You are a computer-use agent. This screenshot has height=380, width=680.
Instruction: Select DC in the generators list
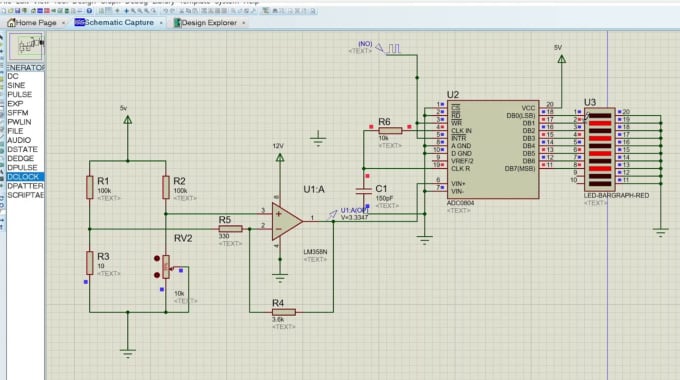tap(25, 76)
